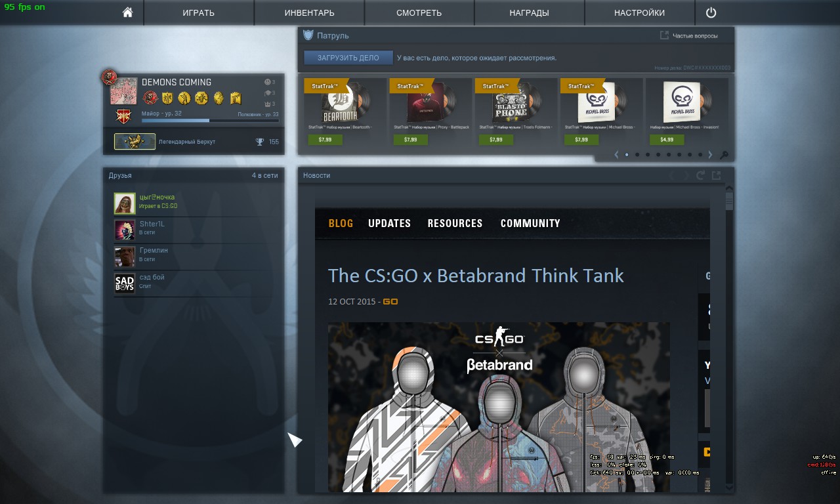Screen dimensions: 840x504
Task: Click the fourth gold medal in medal row
Action: 201,98
